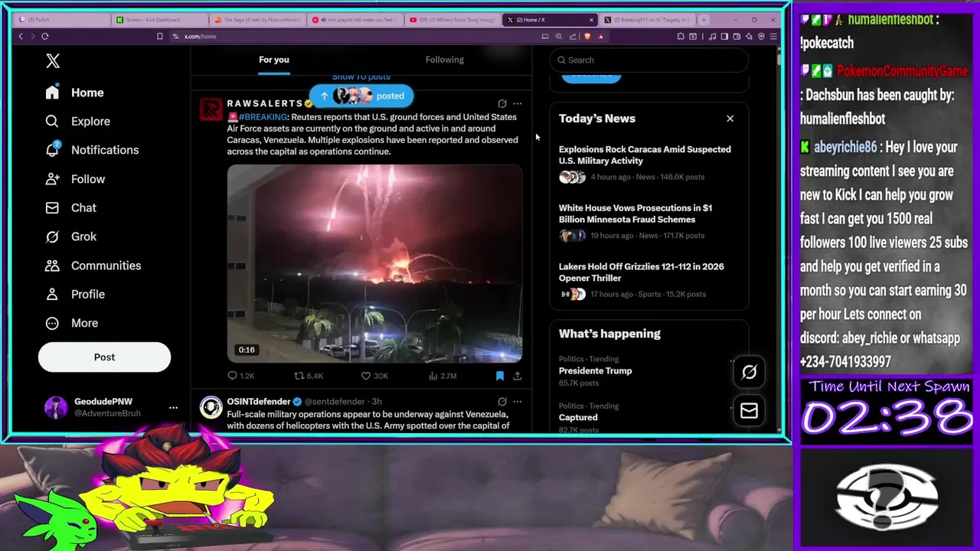Open Notifications from the sidebar
Screen dimensions: 980x551
92,150
